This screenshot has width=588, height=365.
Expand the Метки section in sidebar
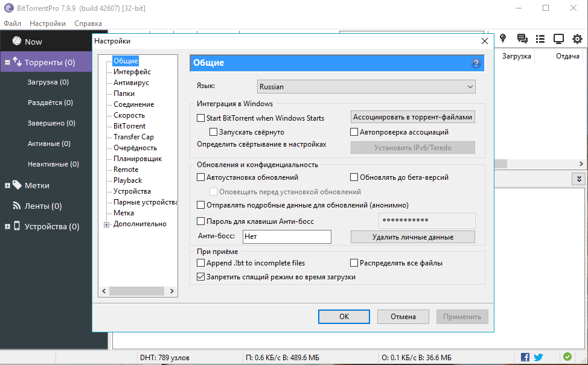(x=7, y=185)
